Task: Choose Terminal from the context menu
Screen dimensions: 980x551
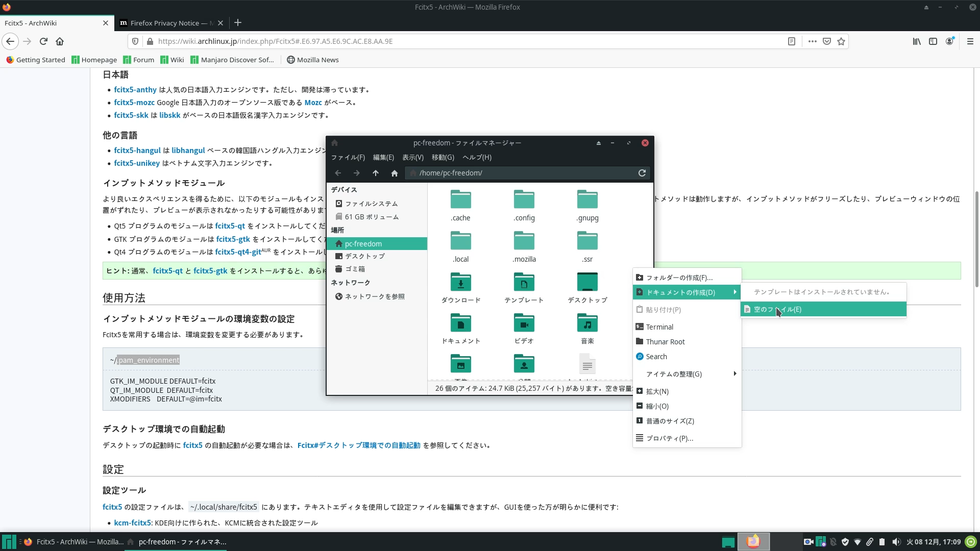Action: click(x=659, y=327)
